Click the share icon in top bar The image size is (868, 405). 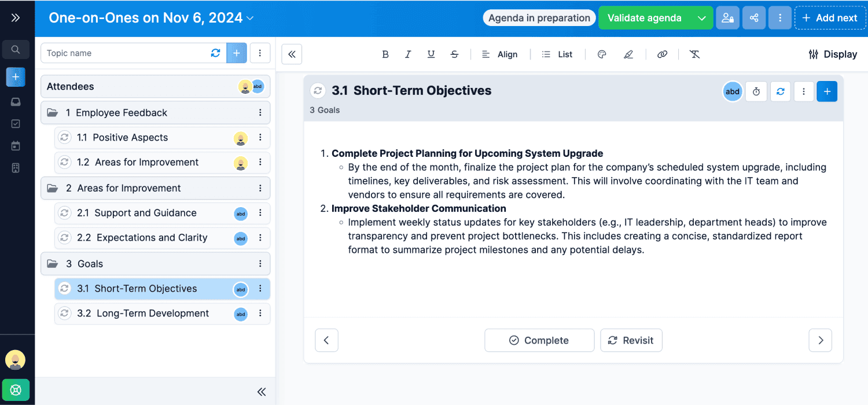click(x=754, y=18)
